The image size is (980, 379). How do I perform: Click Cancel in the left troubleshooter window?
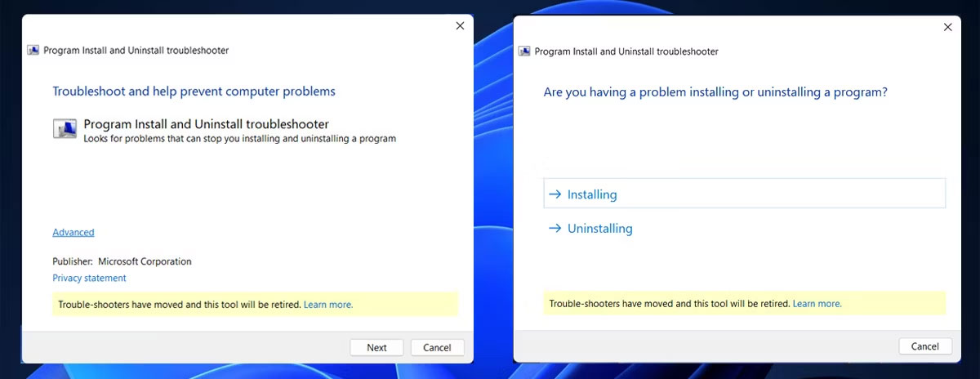437,347
